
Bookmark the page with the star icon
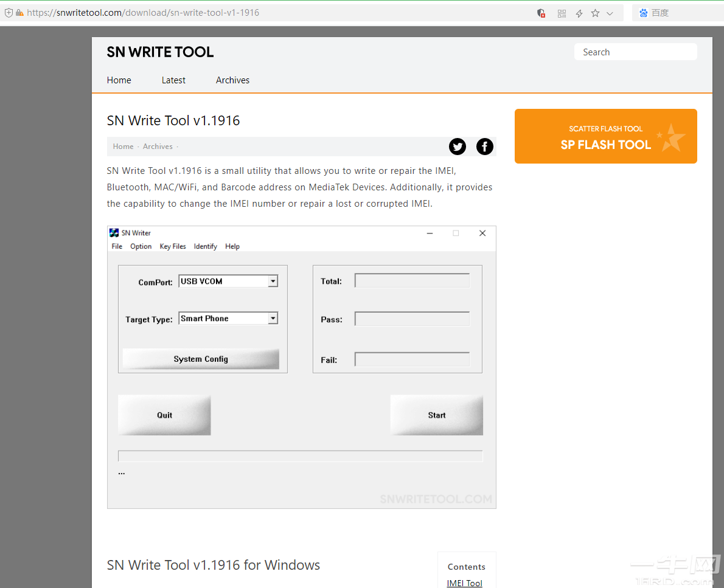[595, 13]
